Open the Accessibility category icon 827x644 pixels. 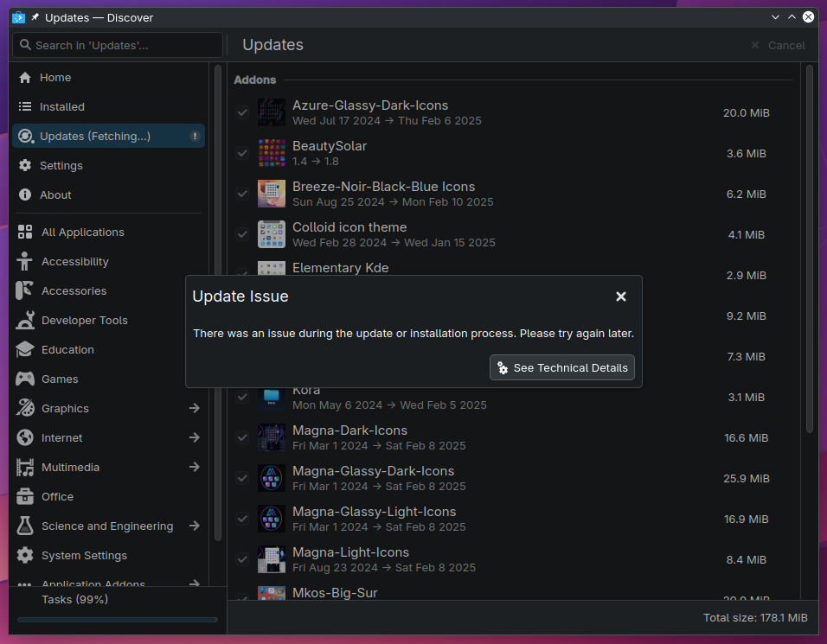coord(25,261)
